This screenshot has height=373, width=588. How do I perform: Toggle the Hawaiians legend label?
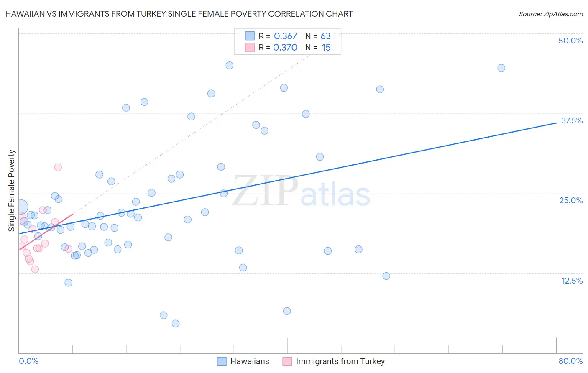(x=250, y=361)
